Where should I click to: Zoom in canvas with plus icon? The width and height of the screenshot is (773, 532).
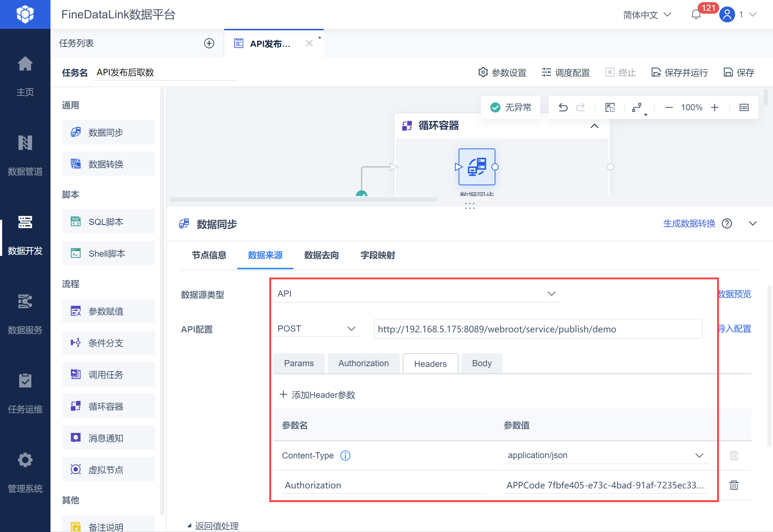(715, 107)
